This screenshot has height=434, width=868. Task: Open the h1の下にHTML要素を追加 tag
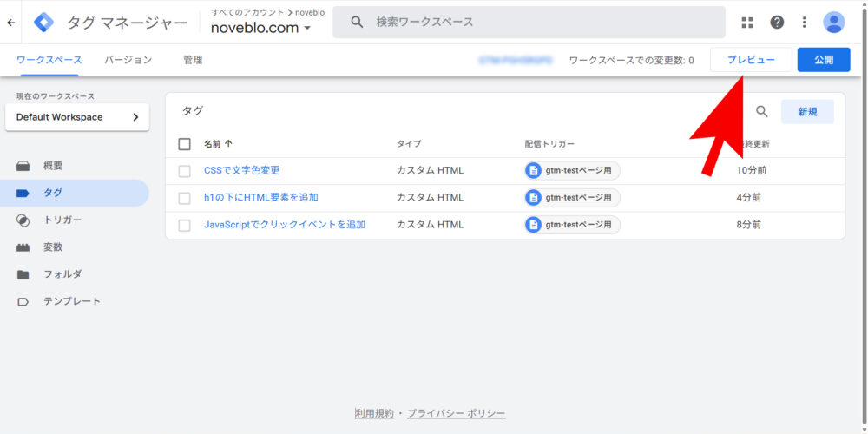260,198
